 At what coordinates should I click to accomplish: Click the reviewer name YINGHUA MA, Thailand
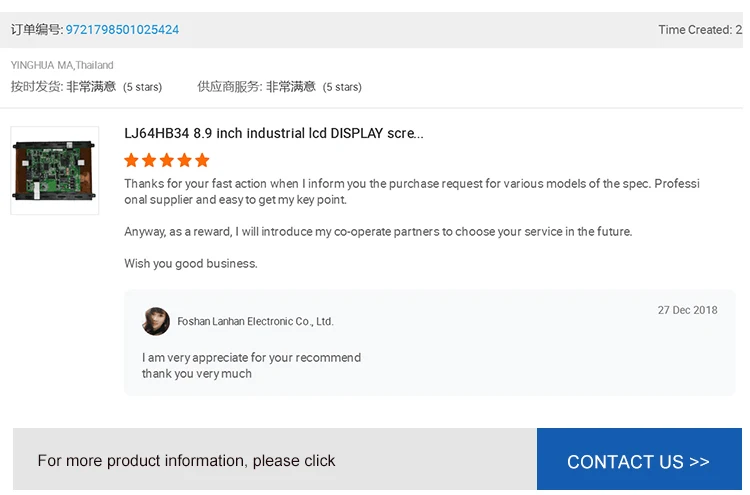pos(62,65)
